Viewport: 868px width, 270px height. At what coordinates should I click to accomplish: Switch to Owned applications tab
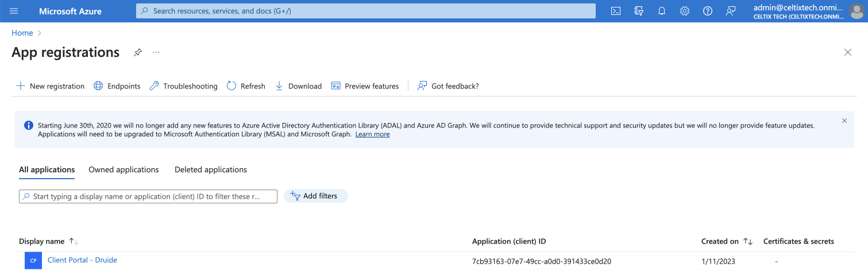124,169
